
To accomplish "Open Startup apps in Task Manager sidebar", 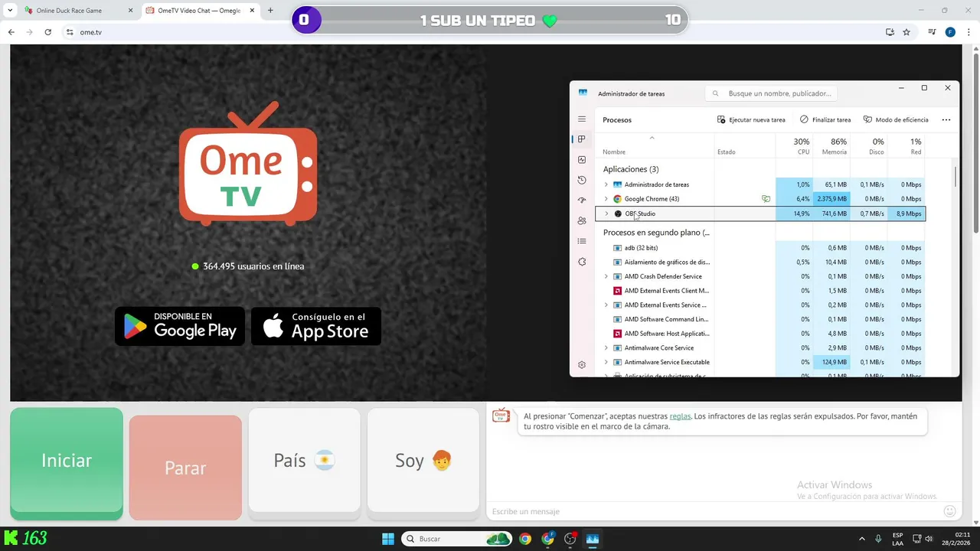I will tap(582, 201).
